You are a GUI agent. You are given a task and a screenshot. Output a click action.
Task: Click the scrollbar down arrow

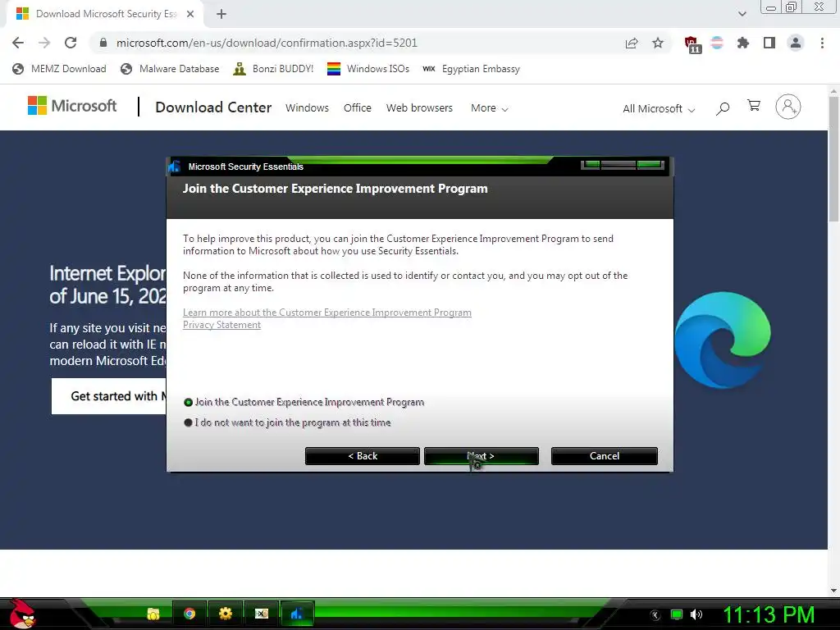click(833, 591)
